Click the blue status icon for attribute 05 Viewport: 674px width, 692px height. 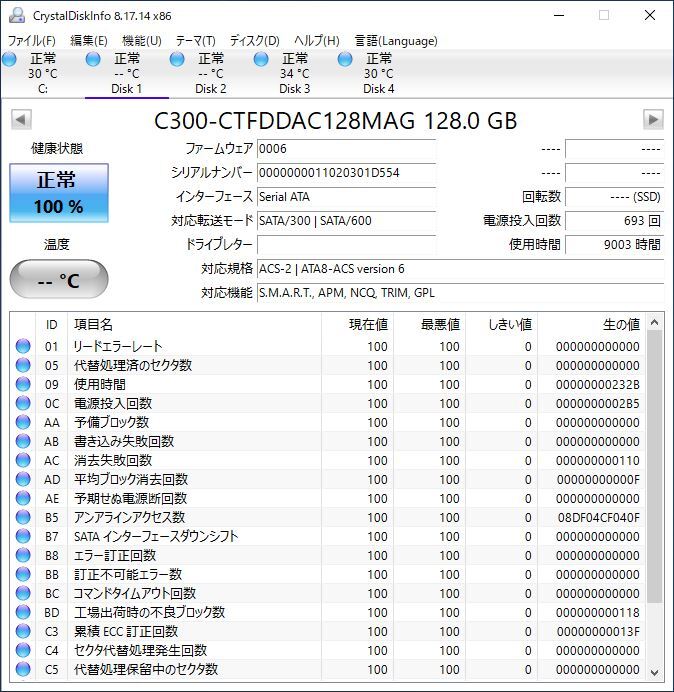point(23,365)
